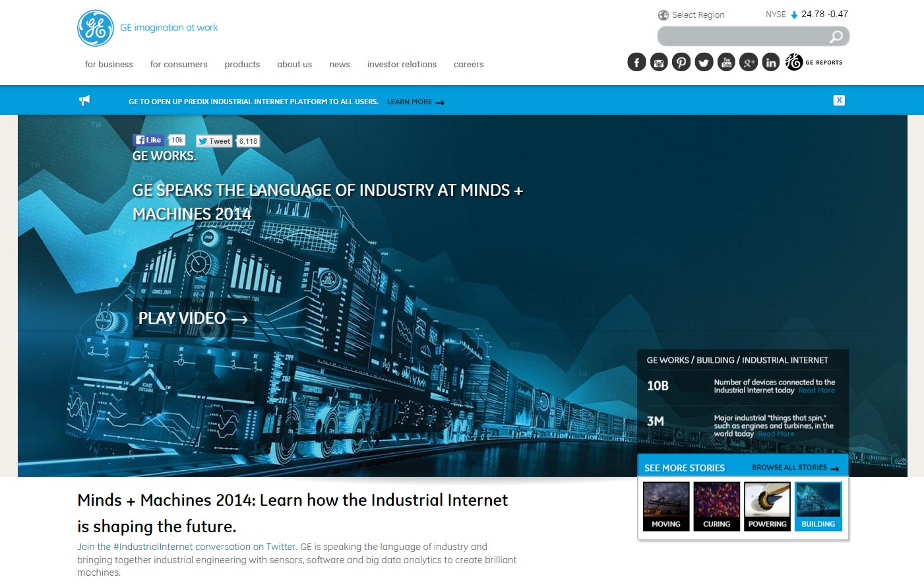Click the GE logo in the header
Image resolution: width=924 pixels, height=585 pixels.
(x=96, y=28)
